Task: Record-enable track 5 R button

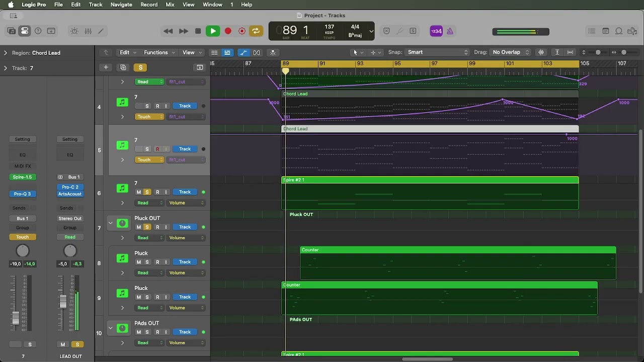Action: 157,149
